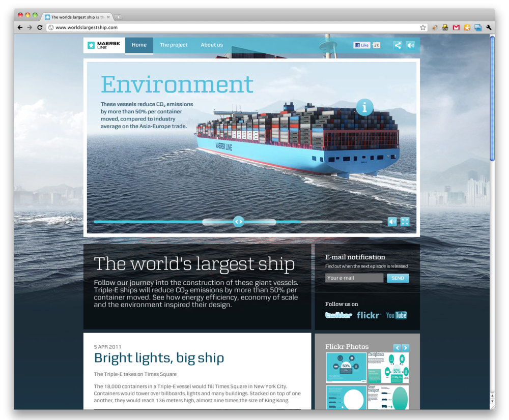Select the worlds largest ship browser tab
This screenshot has height=420, width=509.
tap(77, 17)
